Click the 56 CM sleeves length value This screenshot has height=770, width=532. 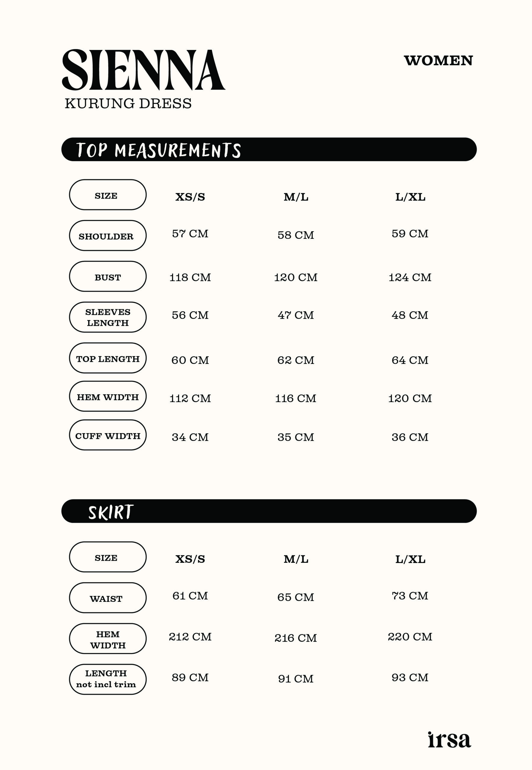(190, 315)
